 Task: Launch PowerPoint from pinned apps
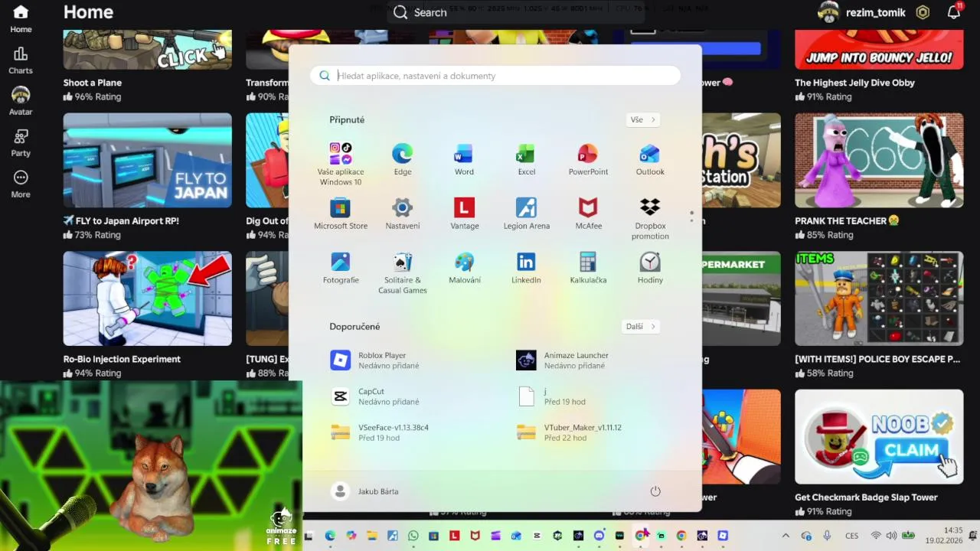(x=588, y=160)
